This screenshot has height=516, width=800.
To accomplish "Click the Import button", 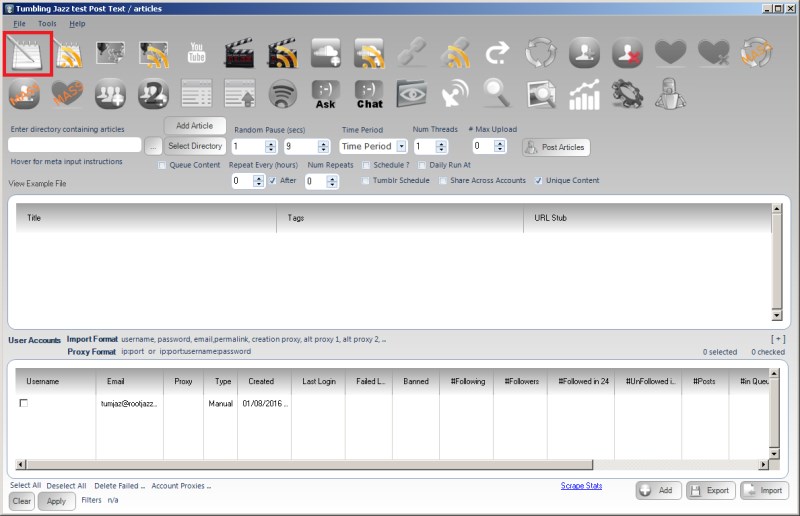I will (764, 490).
